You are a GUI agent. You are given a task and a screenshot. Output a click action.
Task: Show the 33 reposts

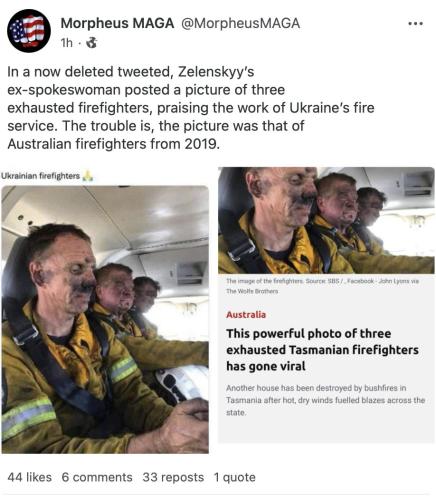173,477
